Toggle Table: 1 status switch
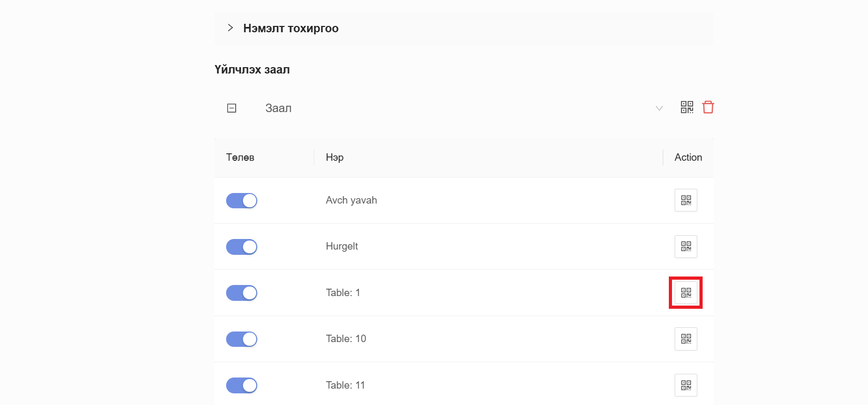Screen dimensions: 868x405 241,293
